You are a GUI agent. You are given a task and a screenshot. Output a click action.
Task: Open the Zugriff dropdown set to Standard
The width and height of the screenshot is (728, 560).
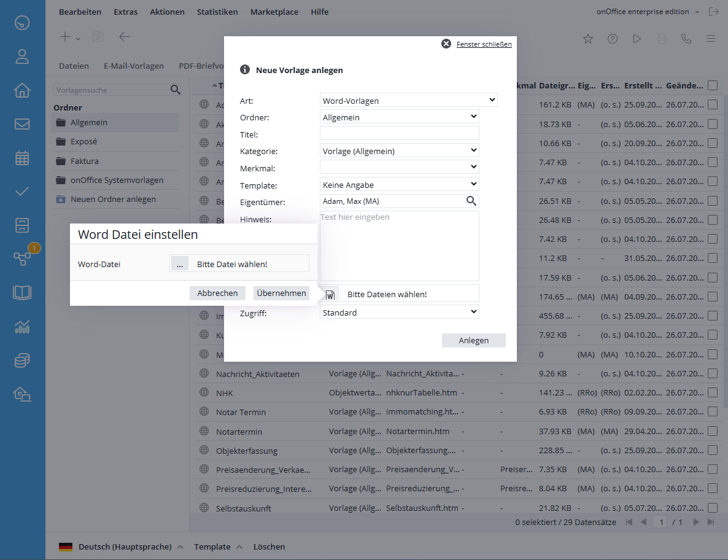tap(399, 312)
